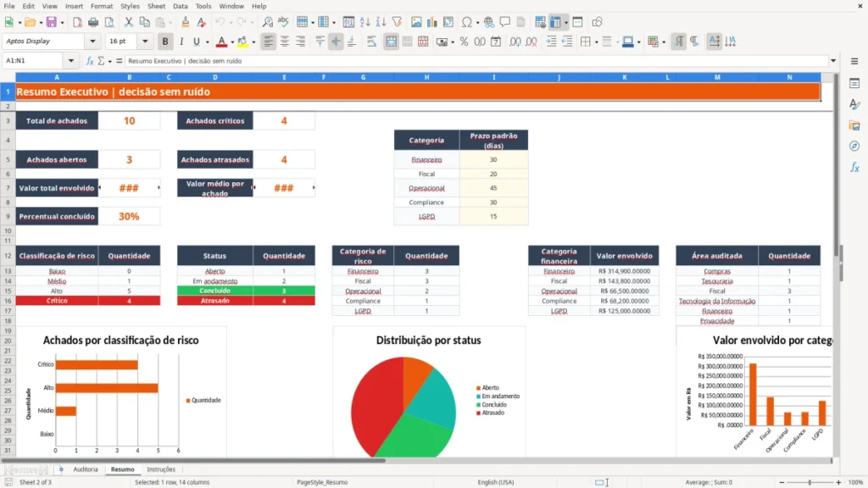Image resolution: width=868 pixels, height=488 pixels.
Task: Insert special character omega icon
Action: 467,22
